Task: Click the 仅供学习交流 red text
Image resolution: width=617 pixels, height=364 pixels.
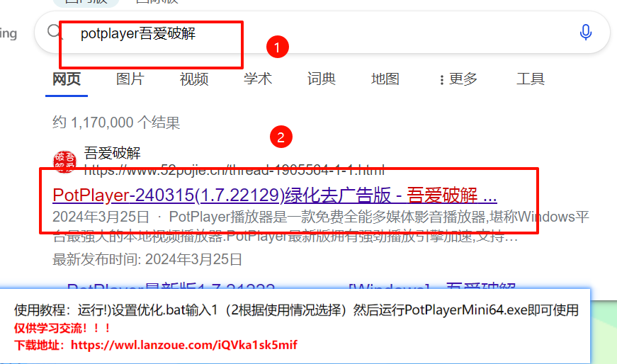Action: point(62,328)
